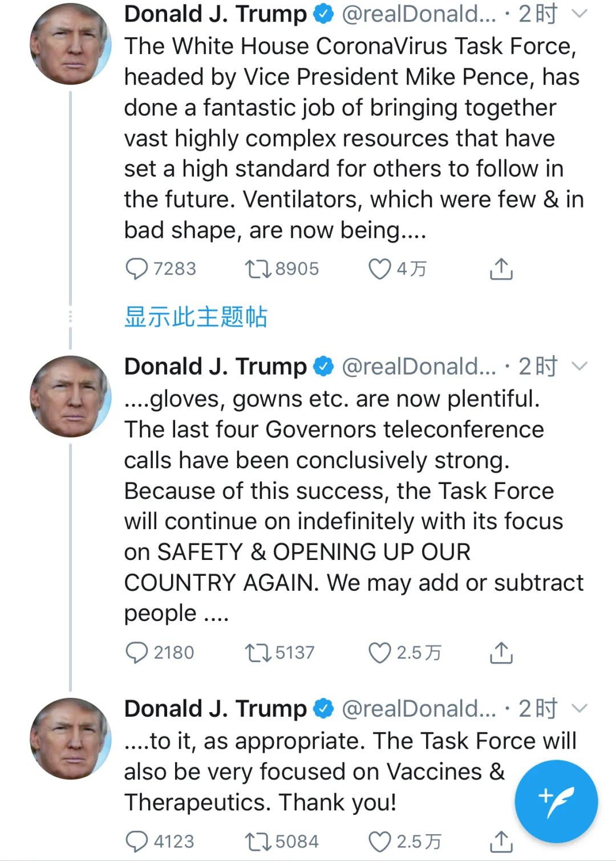Like the first tweet about Task Force
Screen dimensions: 616x861
coord(379,269)
